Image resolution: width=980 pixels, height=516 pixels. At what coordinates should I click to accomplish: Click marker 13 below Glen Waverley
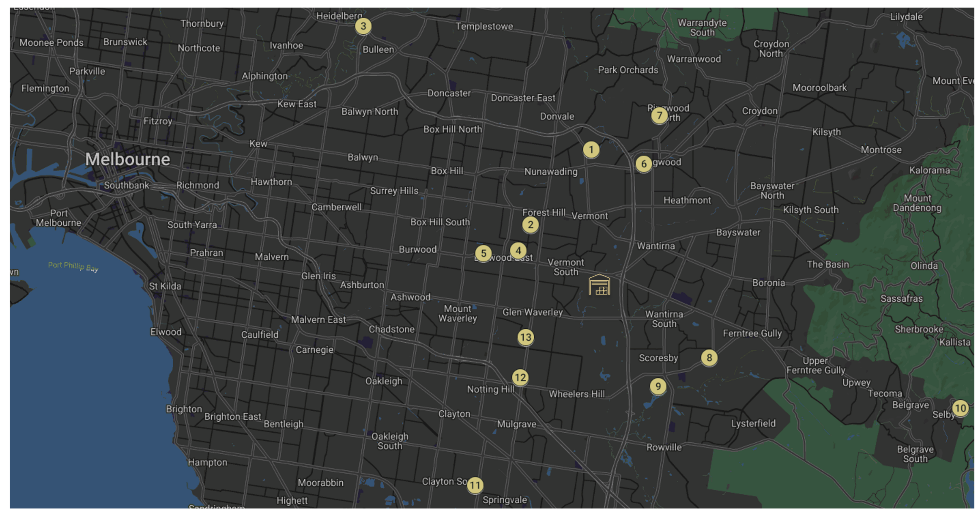(x=526, y=337)
